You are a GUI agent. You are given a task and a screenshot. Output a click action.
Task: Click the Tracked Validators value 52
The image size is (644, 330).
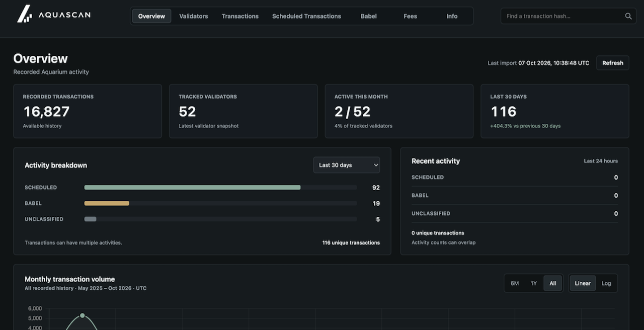tap(187, 111)
